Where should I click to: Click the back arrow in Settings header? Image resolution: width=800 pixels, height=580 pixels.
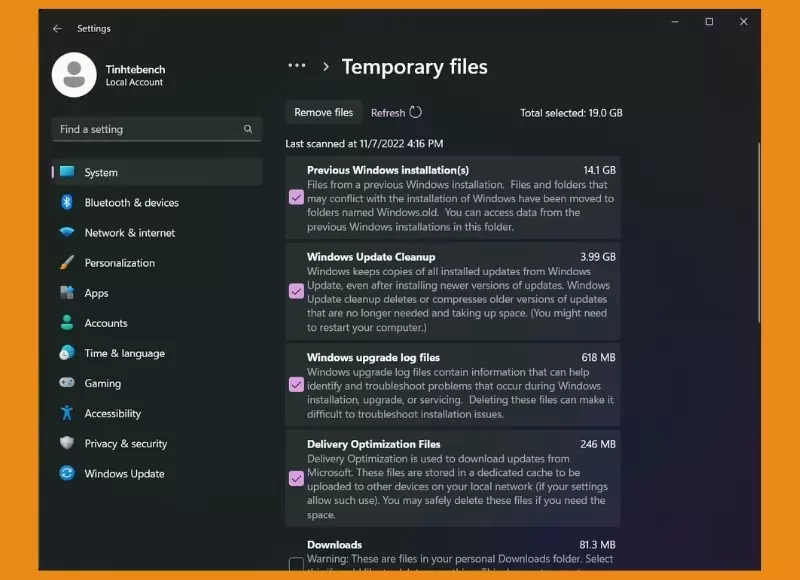[57, 29]
